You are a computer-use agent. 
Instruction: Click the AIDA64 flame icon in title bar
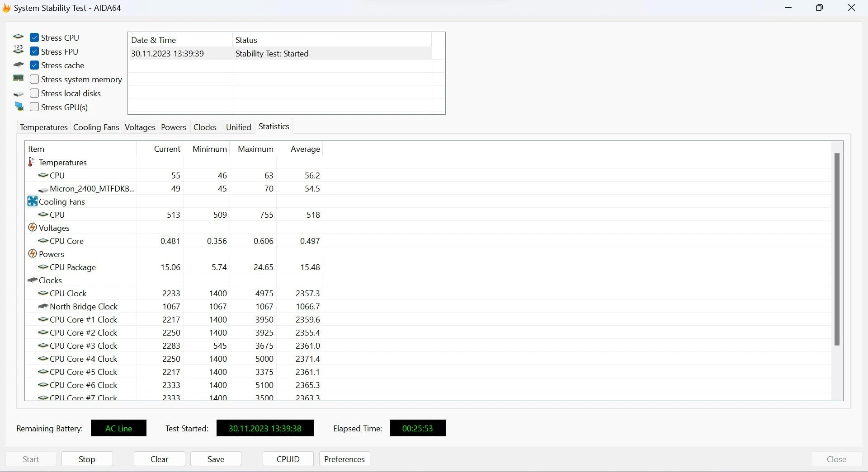coord(6,8)
